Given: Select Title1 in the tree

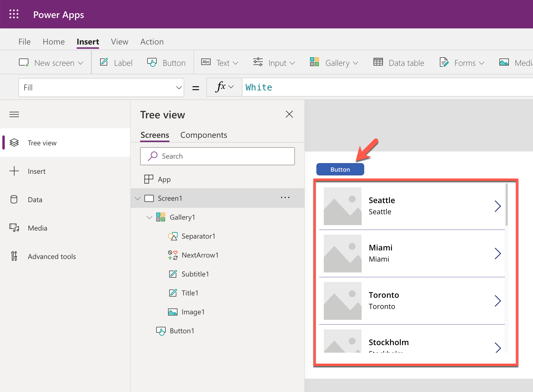Looking at the screenshot, I should pyautogui.click(x=190, y=293).
